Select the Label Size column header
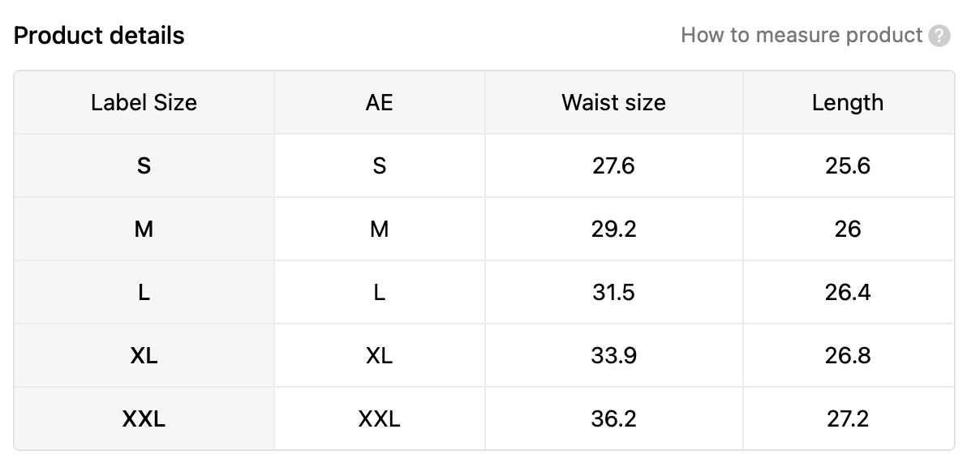This screenshot has height=472, width=980. click(x=144, y=102)
